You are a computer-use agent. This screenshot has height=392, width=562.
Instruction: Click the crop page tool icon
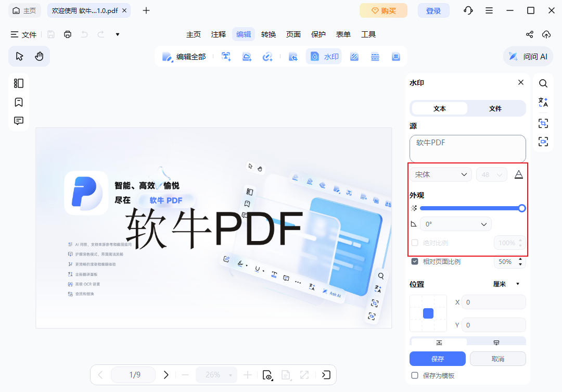pos(293,57)
